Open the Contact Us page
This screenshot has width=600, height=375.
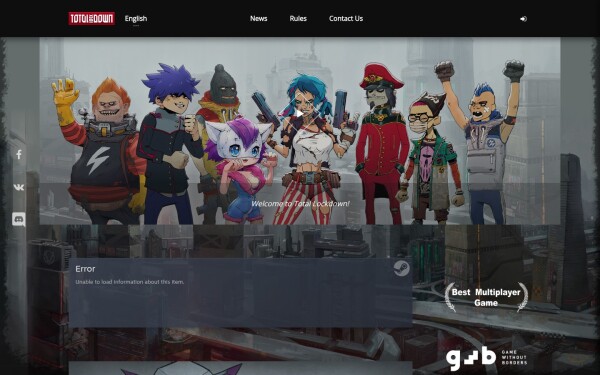click(346, 18)
